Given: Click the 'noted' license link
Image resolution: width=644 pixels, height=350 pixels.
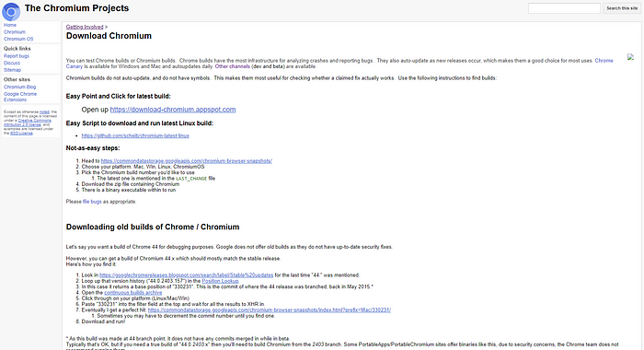Looking at the screenshot, I should pyautogui.click(x=44, y=111).
